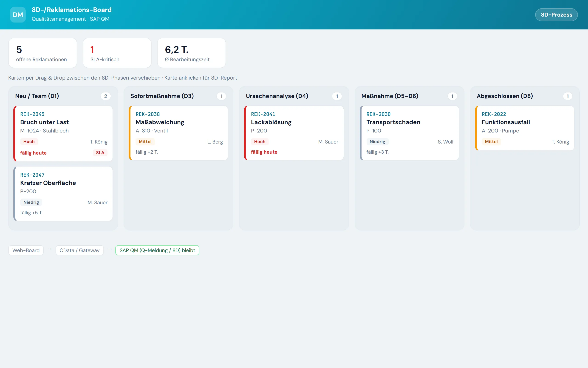Open the Bearbeitungszeit stat card
The image size is (588, 368).
point(192,53)
